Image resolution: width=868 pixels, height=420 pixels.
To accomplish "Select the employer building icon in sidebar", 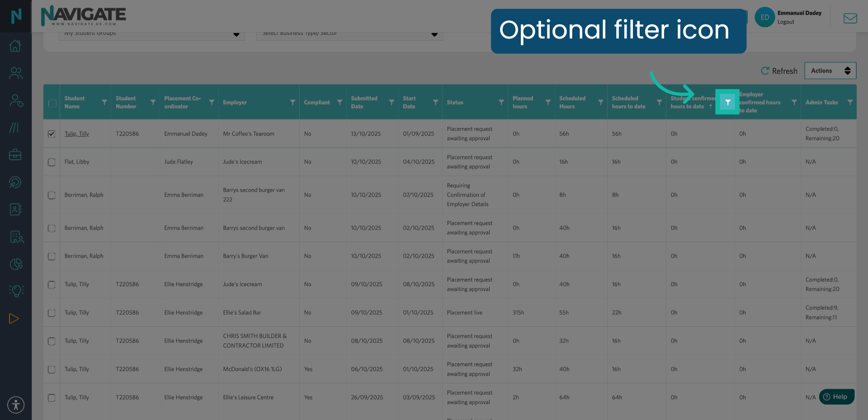I will [15, 236].
